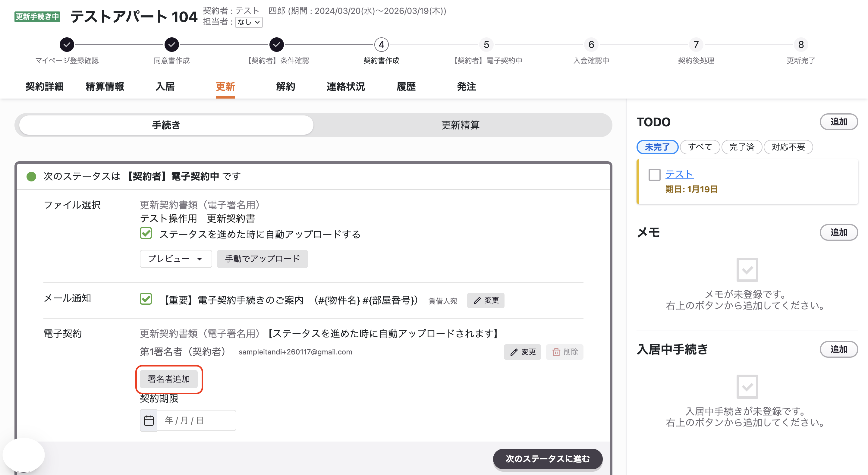
Task: Click the 更新手続き中 status badge
Action: click(x=37, y=17)
